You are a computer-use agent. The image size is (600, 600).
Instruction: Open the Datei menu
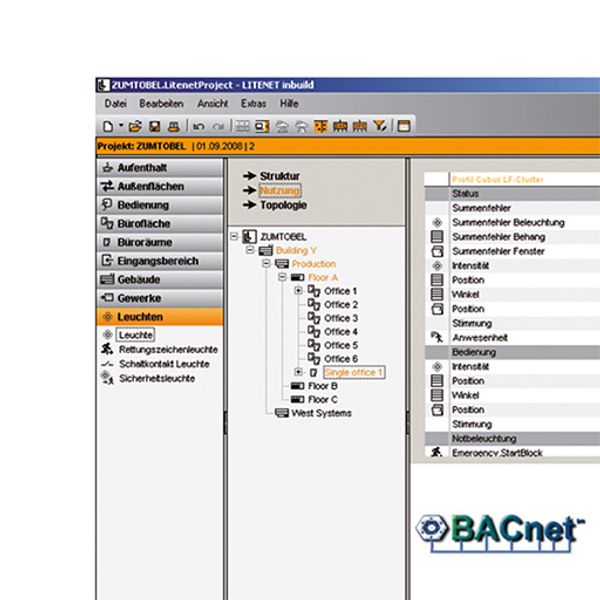coord(116,103)
